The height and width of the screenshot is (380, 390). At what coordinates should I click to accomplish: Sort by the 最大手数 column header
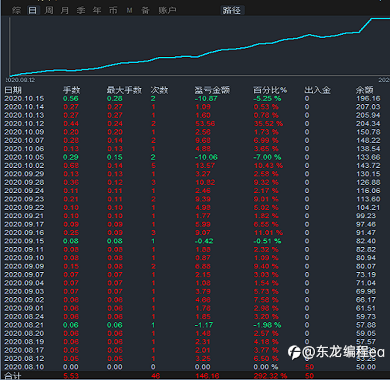tap(124, 90)
